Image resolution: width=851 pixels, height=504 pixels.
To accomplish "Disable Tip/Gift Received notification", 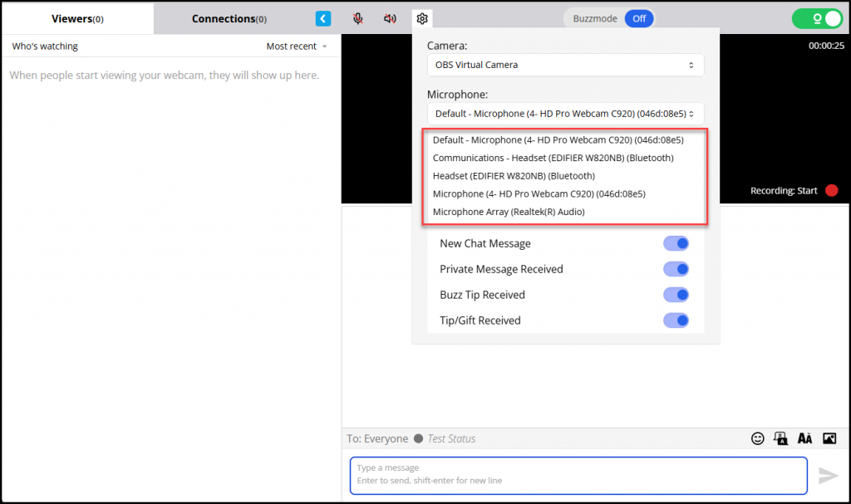I will click(x=676, y=321).
